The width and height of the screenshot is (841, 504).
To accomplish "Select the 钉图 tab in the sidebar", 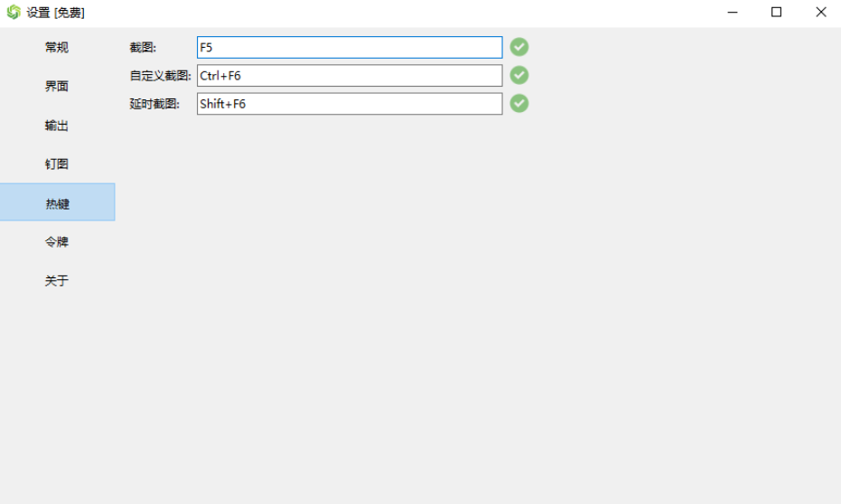I will pos(57,164).
